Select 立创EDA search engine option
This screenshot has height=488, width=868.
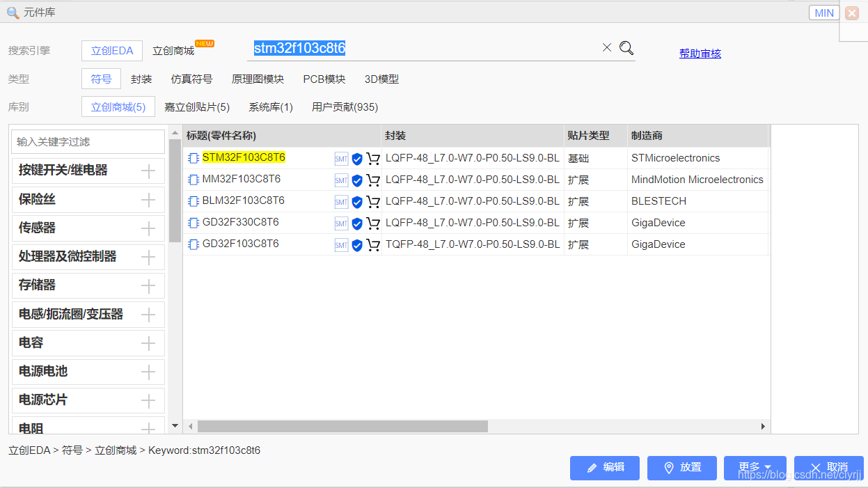[x=111, y=51]
